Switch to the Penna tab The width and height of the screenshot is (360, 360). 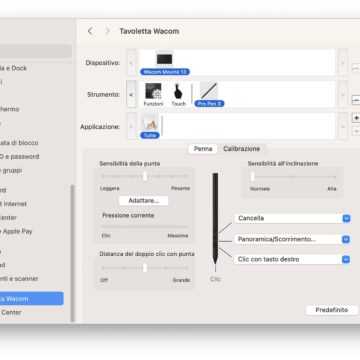point(203,149)
